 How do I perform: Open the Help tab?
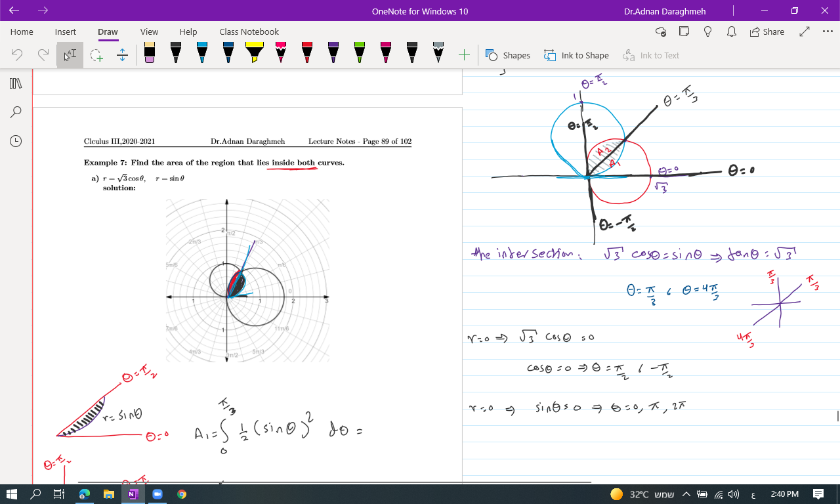coord(188,31)
